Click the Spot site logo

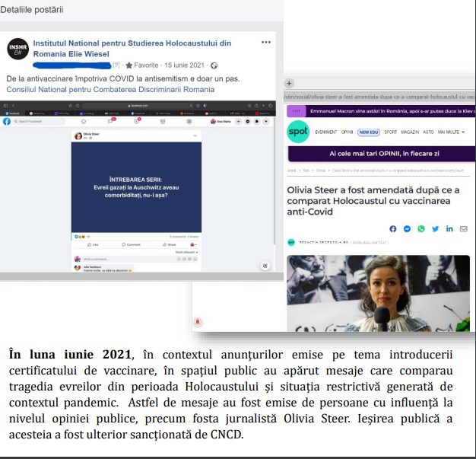coord(298,132)
